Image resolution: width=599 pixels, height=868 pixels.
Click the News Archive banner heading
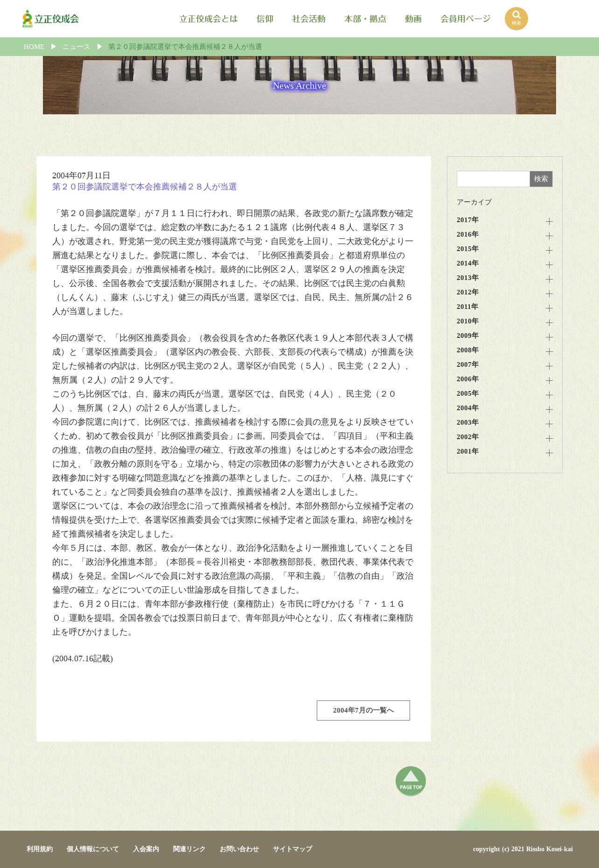299,85
